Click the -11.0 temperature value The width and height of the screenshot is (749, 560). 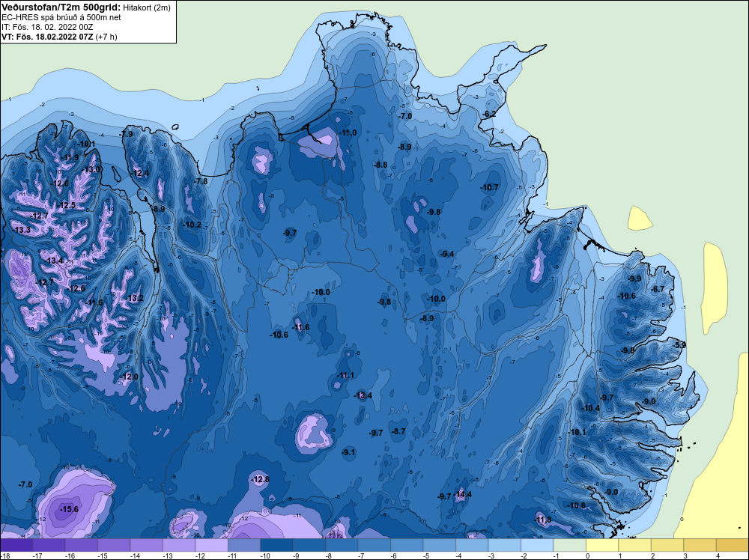[x=348, y=133]
